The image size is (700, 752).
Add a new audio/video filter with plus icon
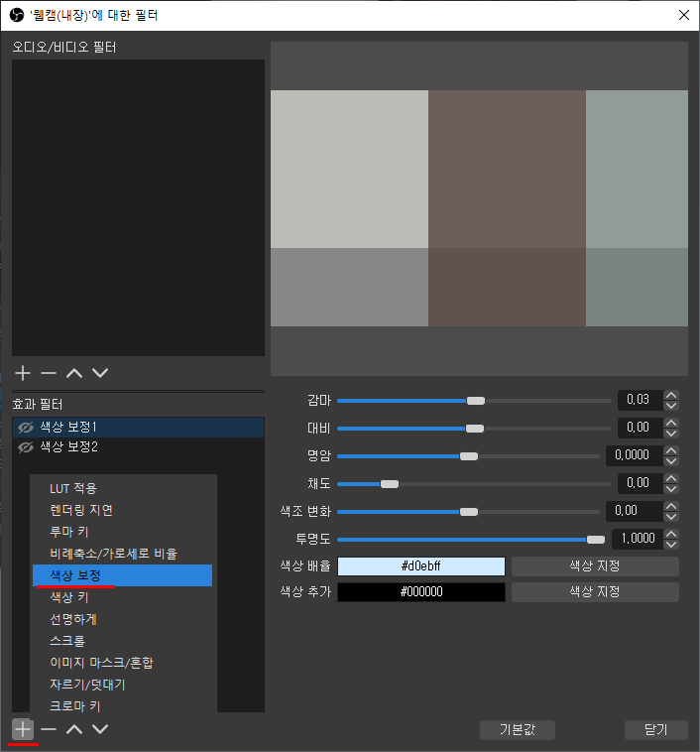pos(23,373)
